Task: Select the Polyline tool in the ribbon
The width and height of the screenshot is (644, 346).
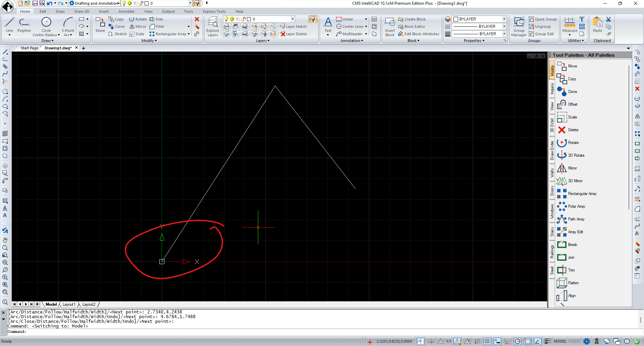Action: (x=24, y=25)
